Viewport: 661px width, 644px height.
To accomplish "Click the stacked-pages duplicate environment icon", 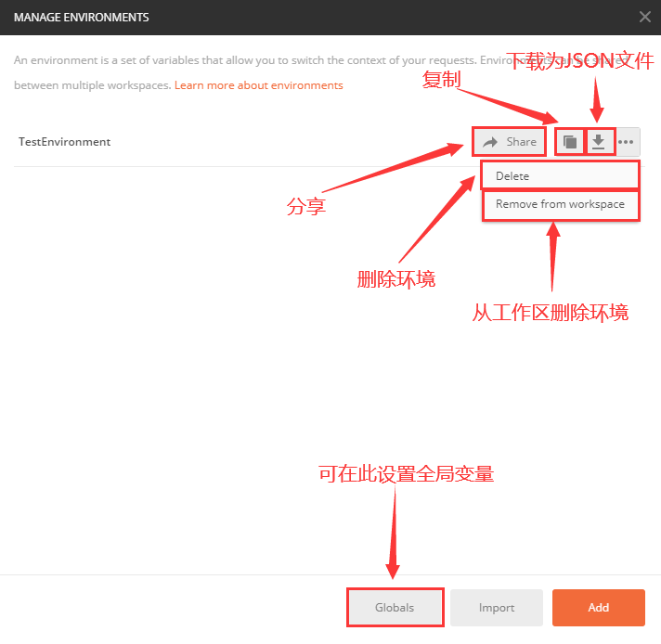I will tap(570, 142).
